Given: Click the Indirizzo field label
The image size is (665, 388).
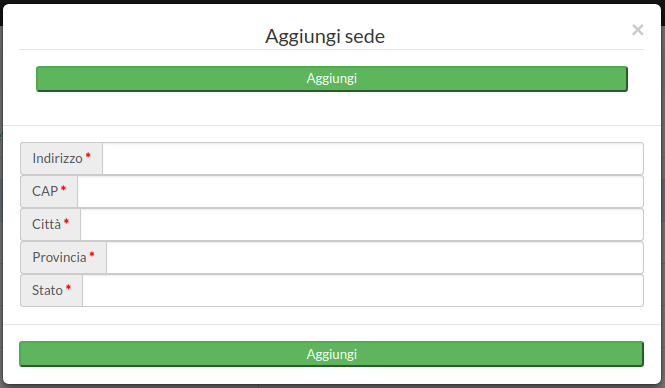Looking at the screenshot, I should (58, 159).
